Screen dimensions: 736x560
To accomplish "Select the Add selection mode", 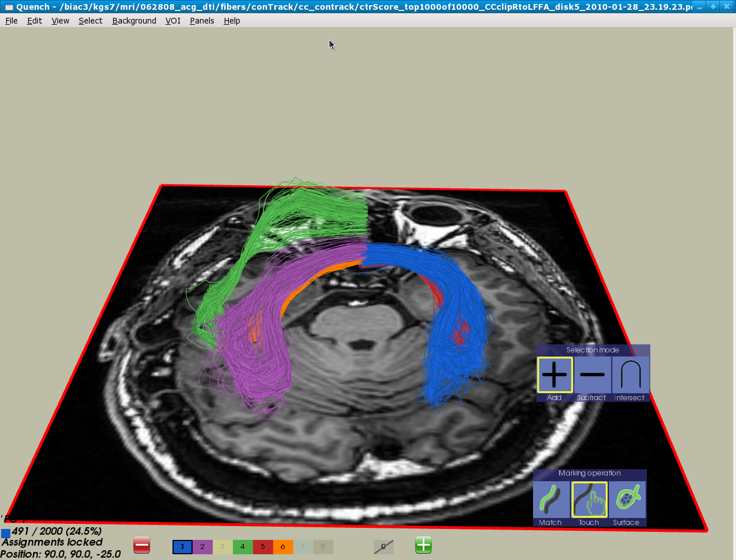I will tap(555, 375).
